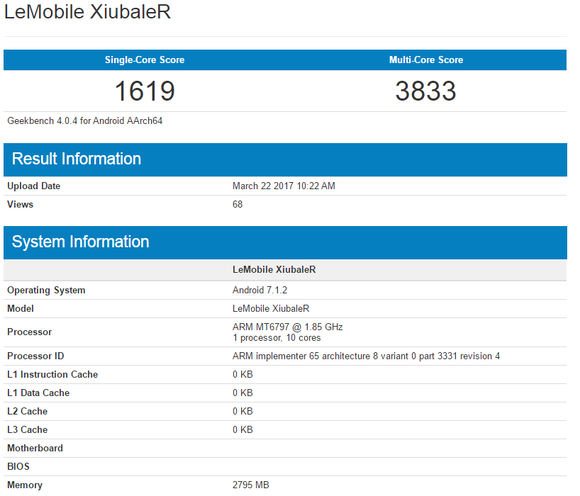580x496 pixels.
Task: Select the Single-Core Score header
Action: [145, 60]
